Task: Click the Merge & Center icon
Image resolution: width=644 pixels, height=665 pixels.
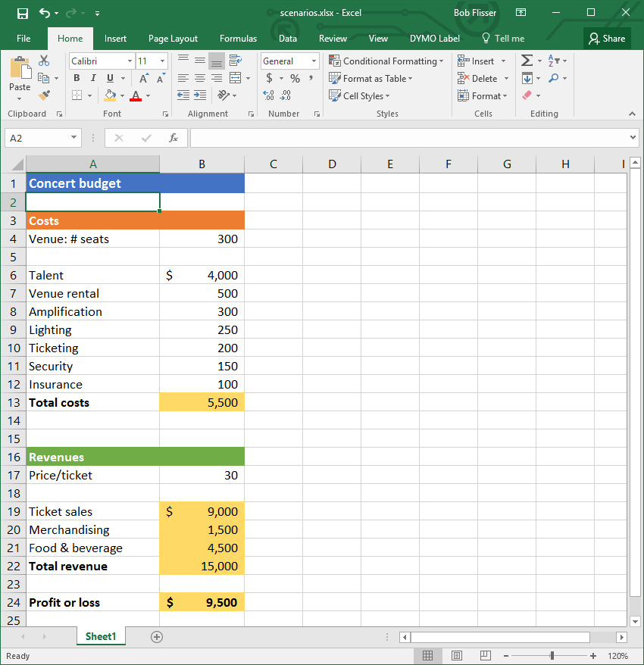Action: (x=235, y=78)
